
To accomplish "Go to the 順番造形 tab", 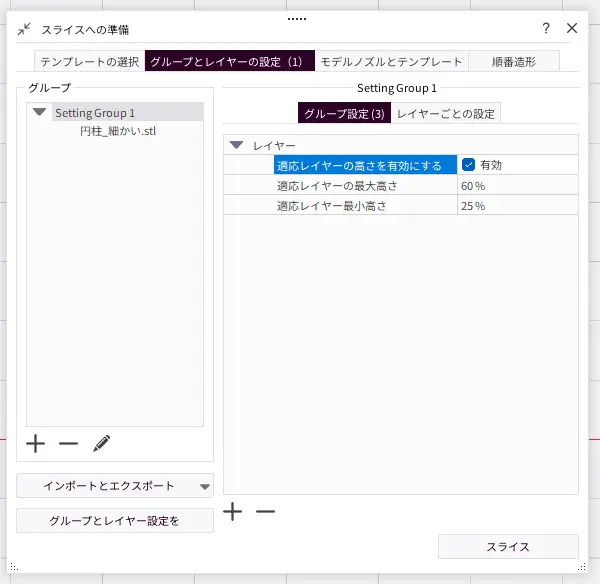I will pyautogui.click(x=513, y=61).
